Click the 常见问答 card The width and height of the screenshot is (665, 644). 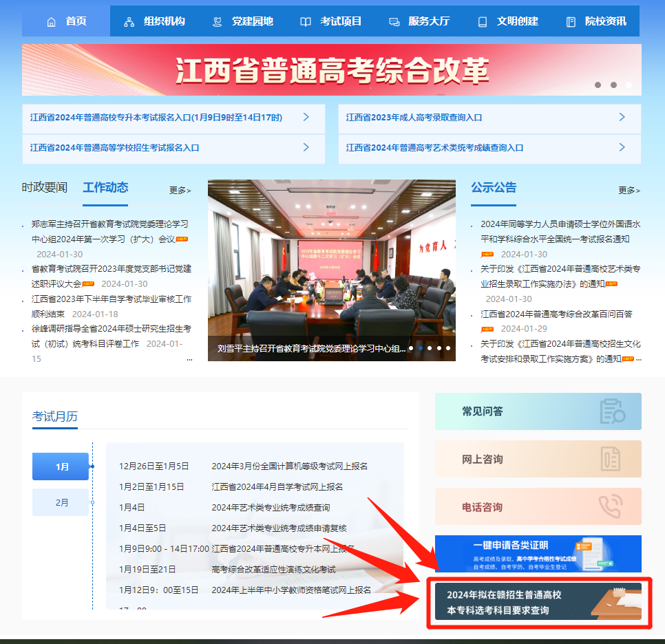(538, 411)
